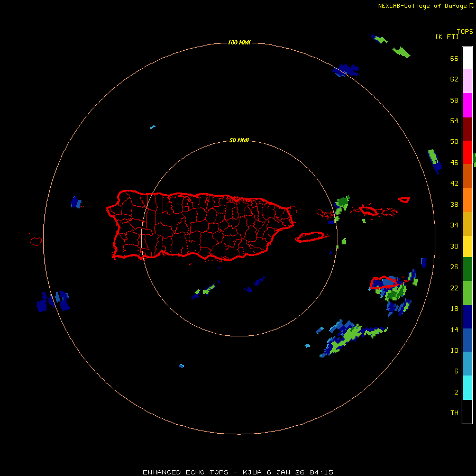This screenshot has width=476, height=476.
Task: Click the "TH" threshold legend label
Action: tap(454, 413)
